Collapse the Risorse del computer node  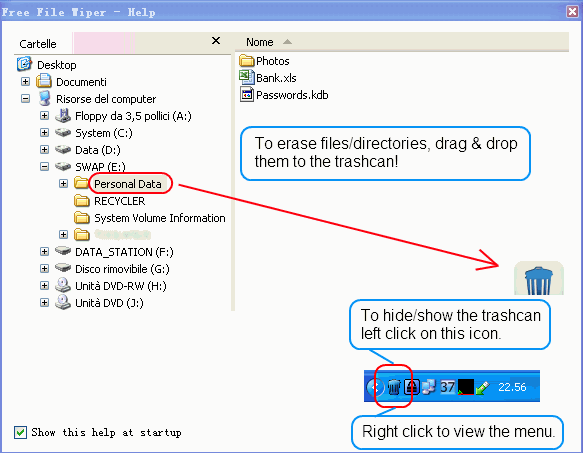click(x=25, y=99)
